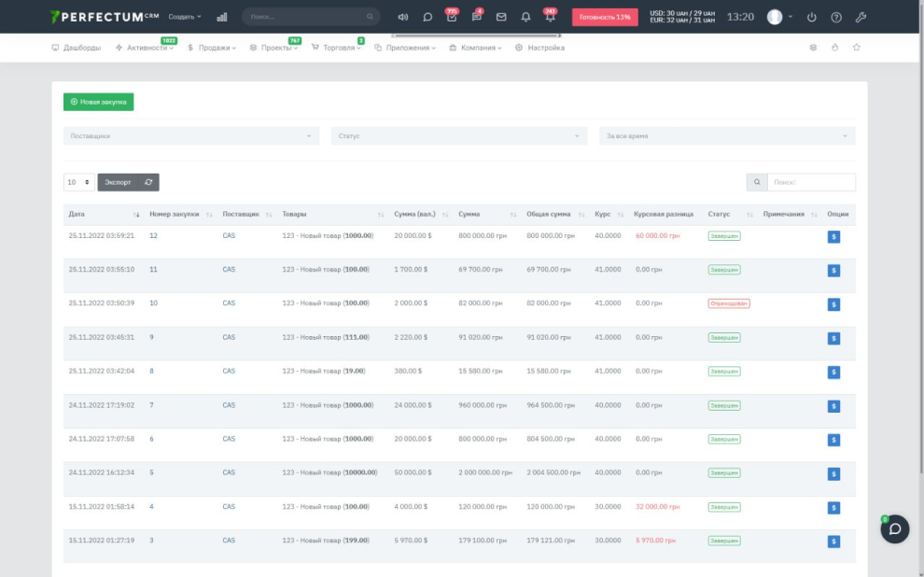Open the help question mark icon
The width and height of the screenshot is (924, 577).
[x=836, y=17]
